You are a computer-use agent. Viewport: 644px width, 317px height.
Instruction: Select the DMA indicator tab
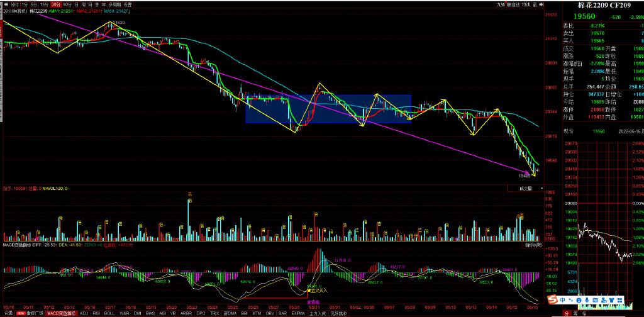tap(230, 313)
